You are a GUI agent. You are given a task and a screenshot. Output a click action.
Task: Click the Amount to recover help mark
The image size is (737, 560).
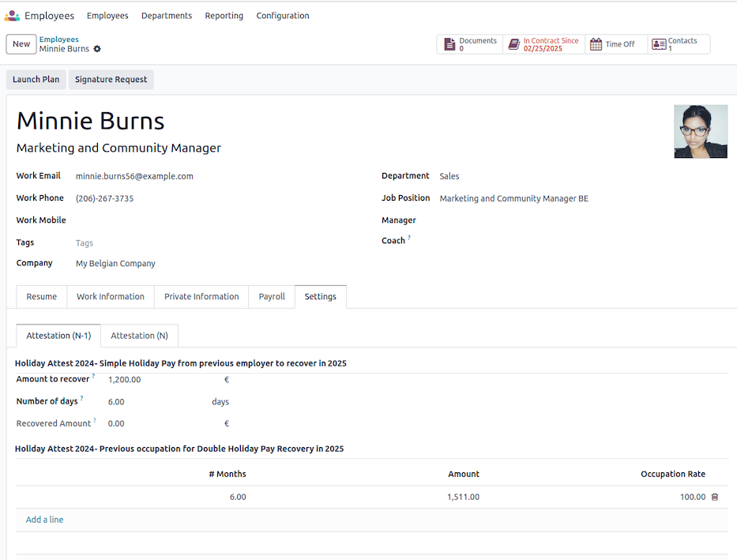click(93, 377)
